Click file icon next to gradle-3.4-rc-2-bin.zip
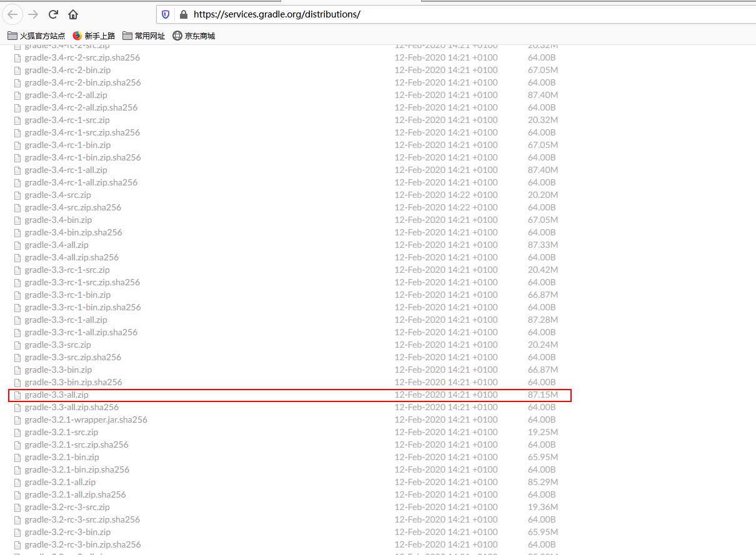This screenshot has width=756, height=555. [x=17, y=71]
